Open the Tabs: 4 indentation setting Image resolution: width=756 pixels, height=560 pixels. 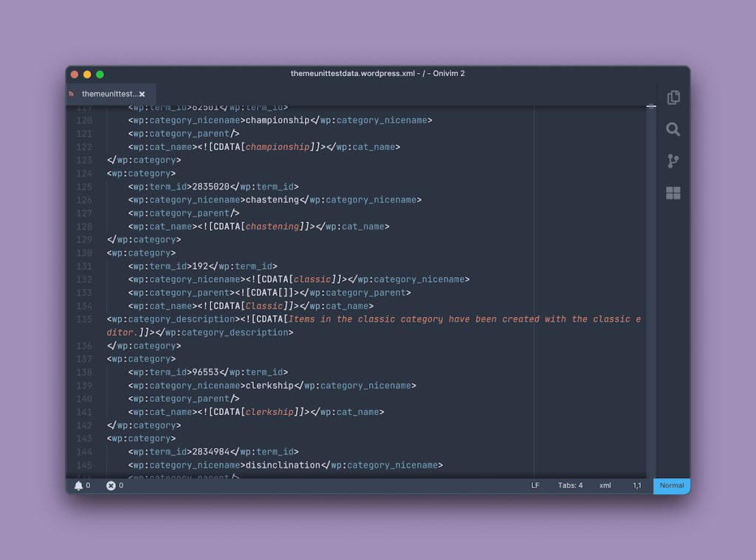pyautogui.click(x=570, y=485)
